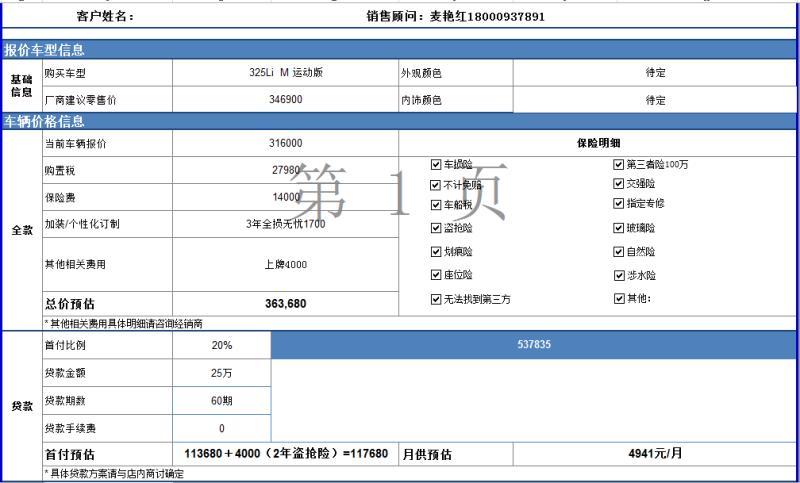Viewport: 800px width, 483px height.
Task: Select the 加装/个性化订制 label cell
Action: pyautogui.click(x=108, y=224)
